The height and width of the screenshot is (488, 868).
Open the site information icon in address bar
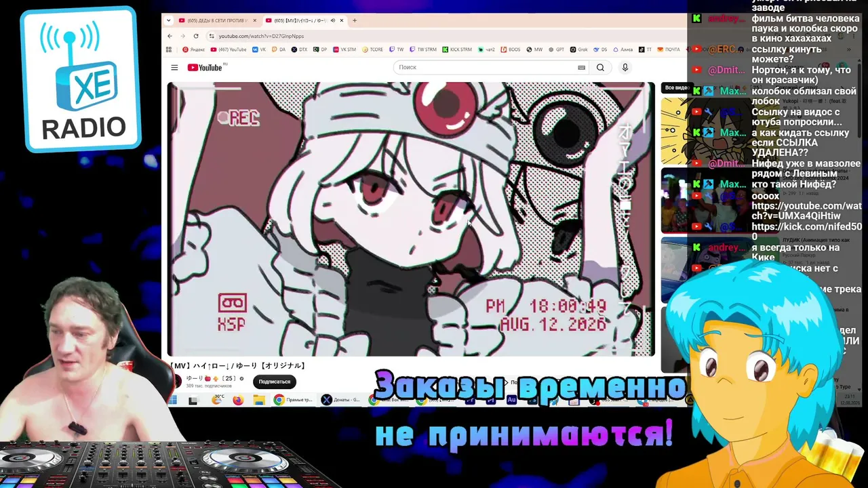point(212,36)
